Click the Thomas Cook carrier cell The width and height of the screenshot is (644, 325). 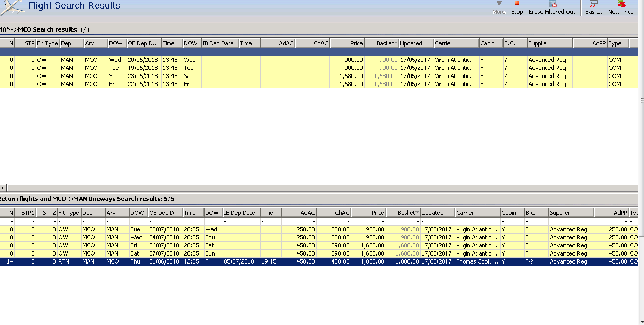point(477,261)
